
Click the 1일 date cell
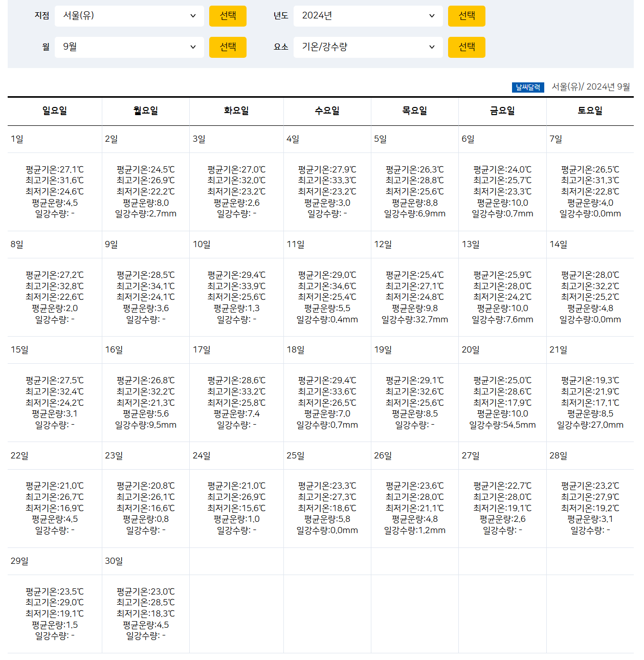click(x=55, y=139)
